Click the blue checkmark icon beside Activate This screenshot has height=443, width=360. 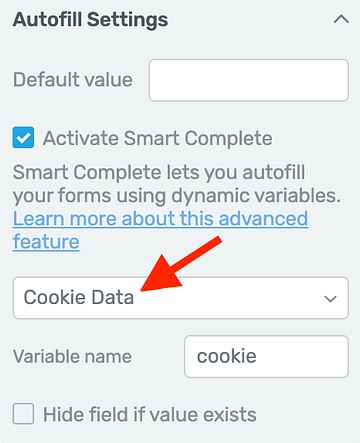point(23,137)
